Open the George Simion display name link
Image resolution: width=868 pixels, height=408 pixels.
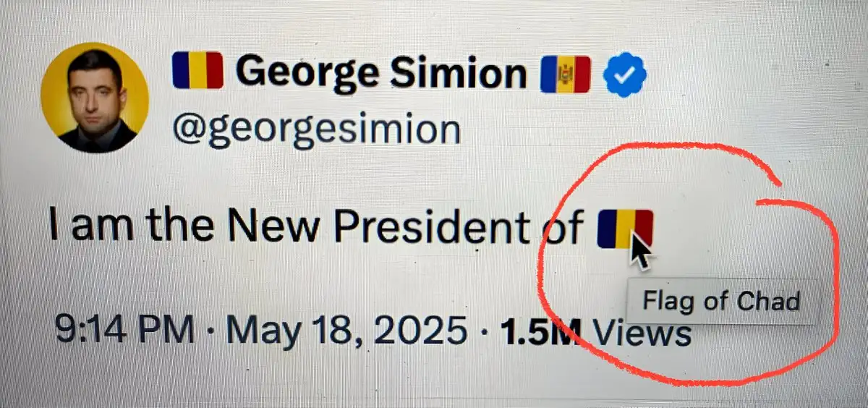(381, 72)
